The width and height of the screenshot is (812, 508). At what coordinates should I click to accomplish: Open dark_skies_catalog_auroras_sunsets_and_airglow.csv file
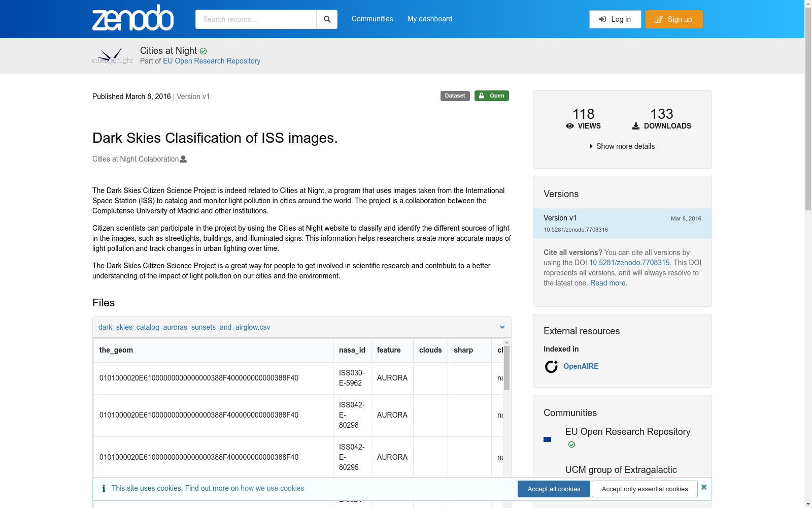[x=184, y=327]
